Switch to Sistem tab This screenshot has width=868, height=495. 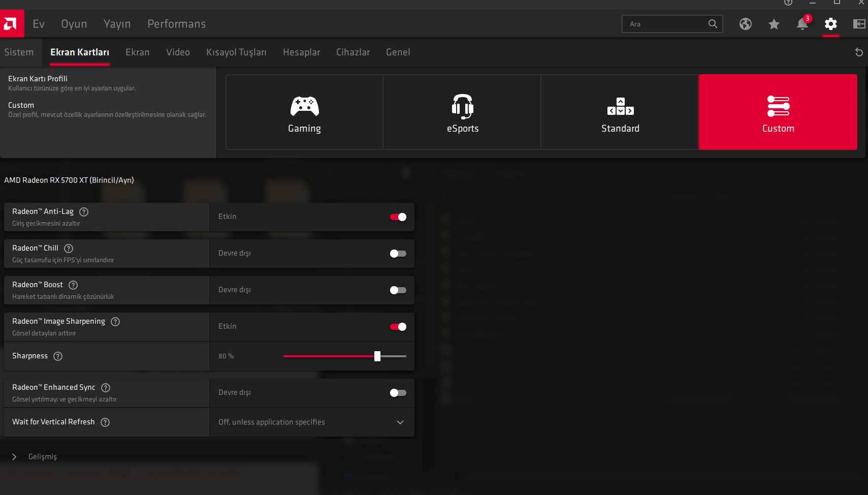(x=19, y=52)
